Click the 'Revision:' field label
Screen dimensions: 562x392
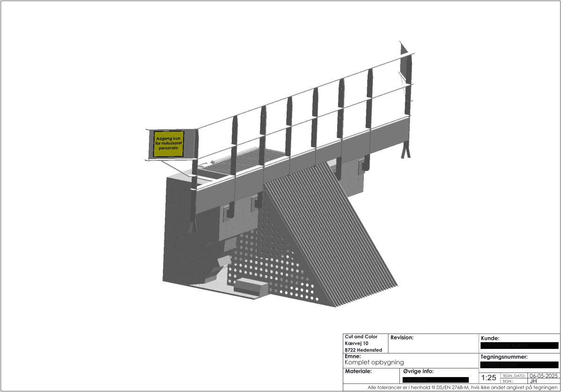(x=402, y=337)
